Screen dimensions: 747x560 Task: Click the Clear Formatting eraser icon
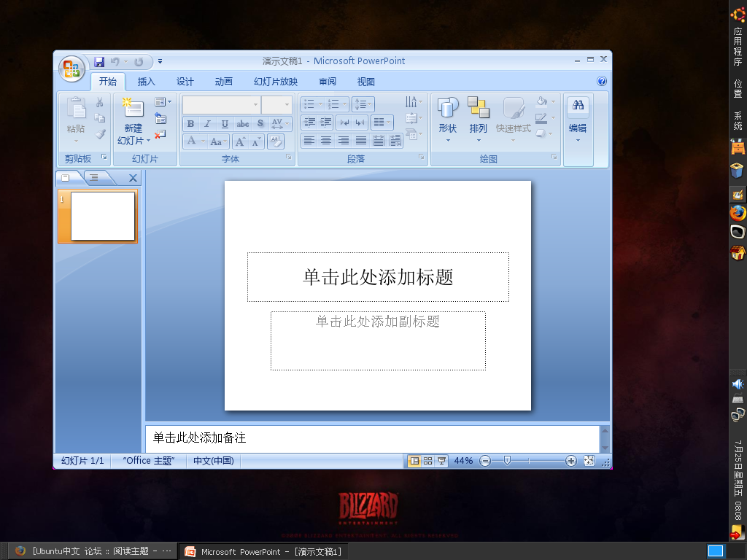[x=275, y=141]
